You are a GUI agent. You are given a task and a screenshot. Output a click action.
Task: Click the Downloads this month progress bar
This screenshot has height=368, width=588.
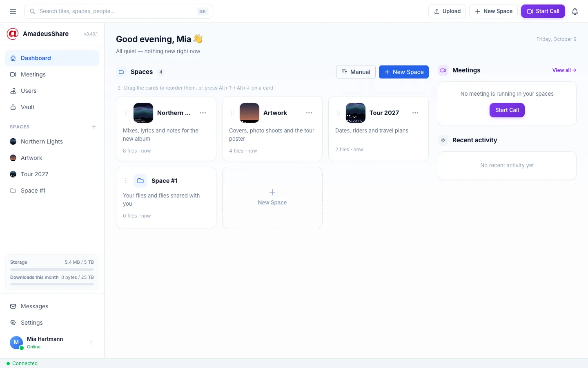[x=52, y=284]
